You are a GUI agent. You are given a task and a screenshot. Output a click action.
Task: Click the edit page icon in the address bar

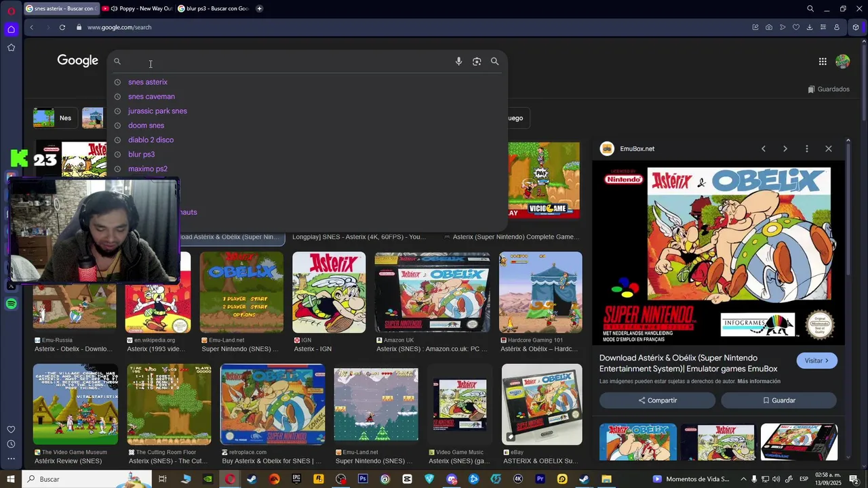[x=755, y=27]
